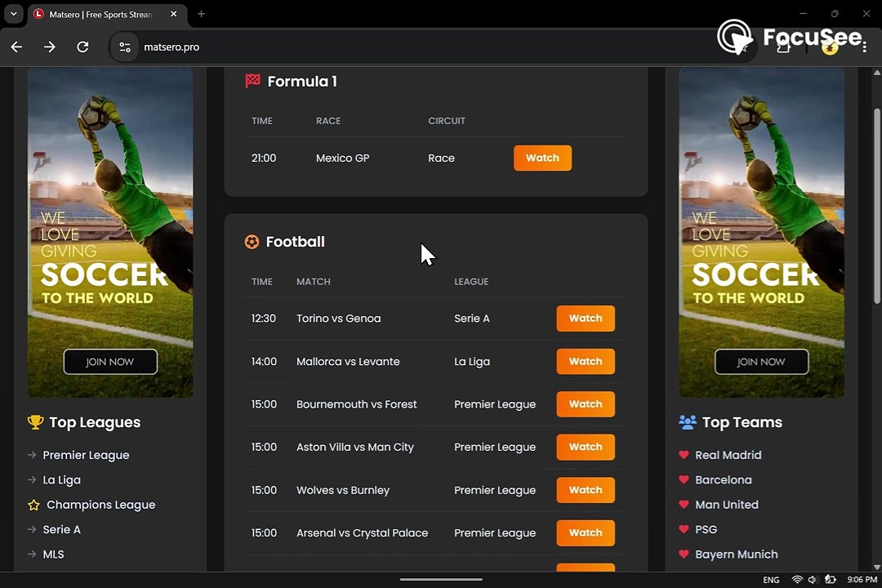Open Champions League in Top Leagues
The height and width of the screenshot is (588, 882).
[100, 505]
